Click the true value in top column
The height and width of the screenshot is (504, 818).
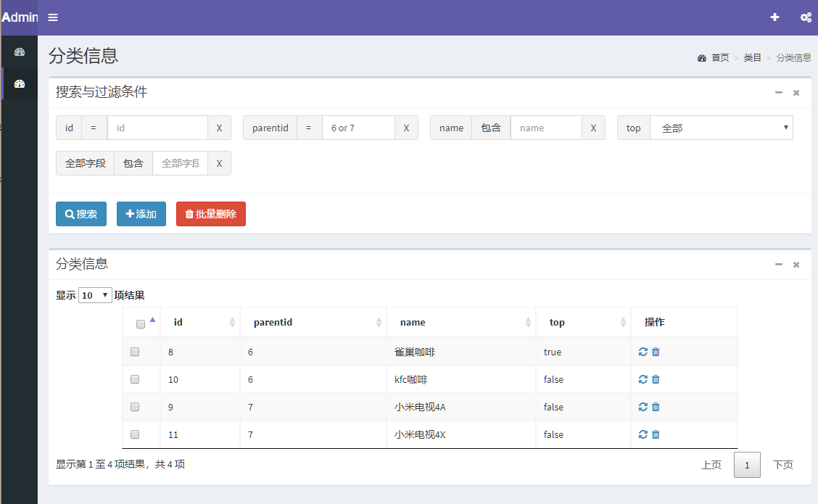[x=553, y=352]
